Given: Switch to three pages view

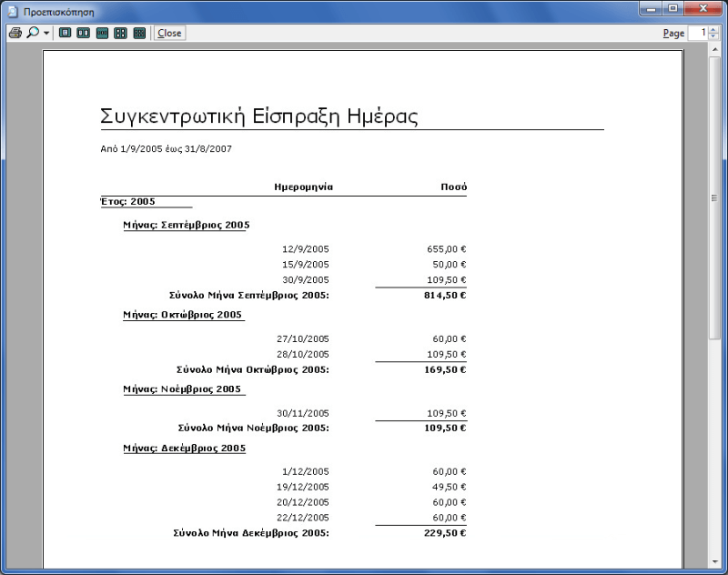Looking at the screenshot, I should tap(102, 33).
